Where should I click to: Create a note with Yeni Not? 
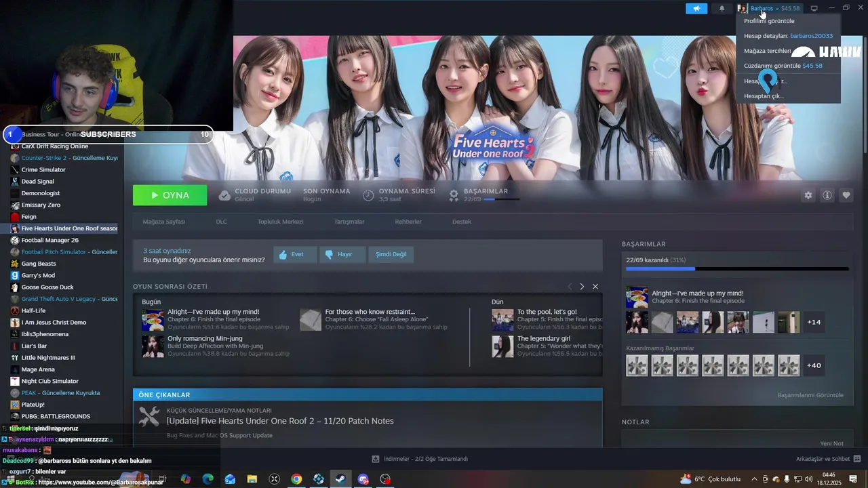[831, 443]
